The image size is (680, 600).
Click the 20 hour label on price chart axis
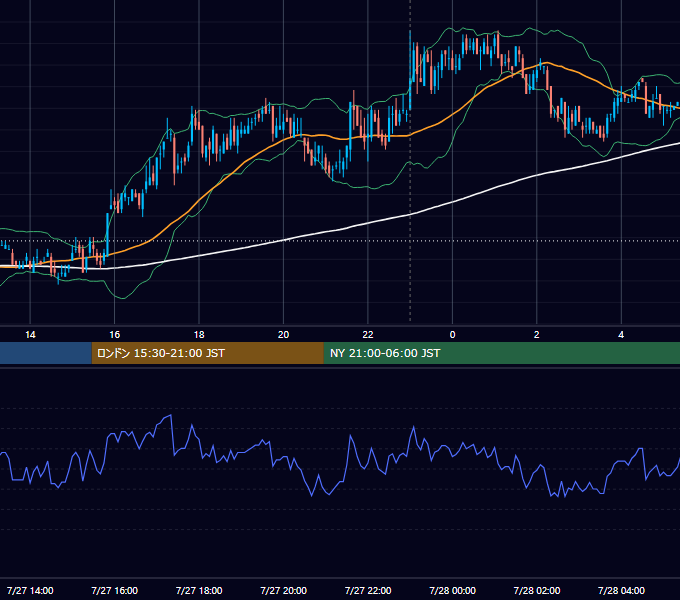click(x=283, y=335)
